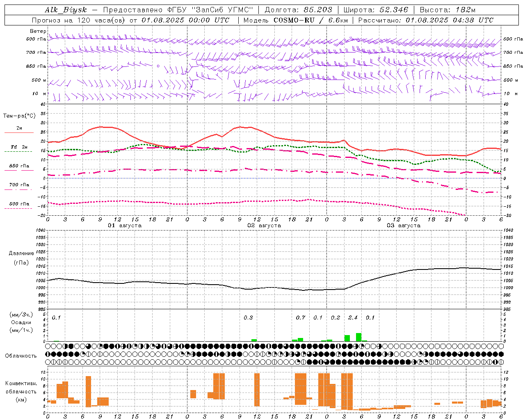525x420 pixels.
Task: Click the station name "Alk_Biysk" in the header
Action: [x=66, y=10]
